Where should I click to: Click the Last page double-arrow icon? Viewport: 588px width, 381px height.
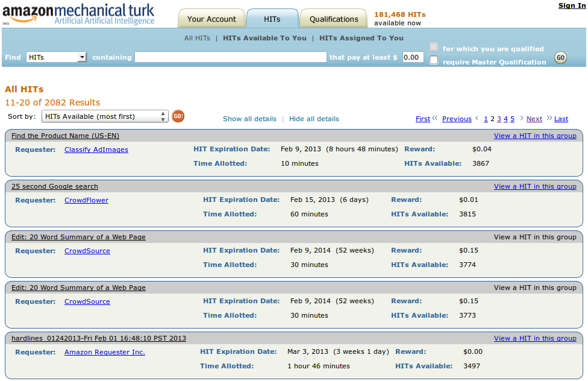coord(549,118)
